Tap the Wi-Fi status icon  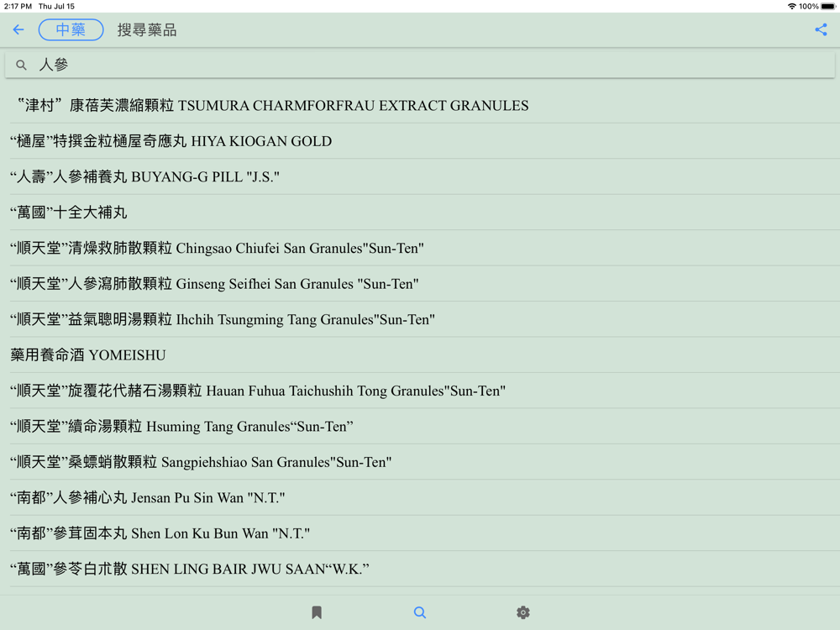[x=791, y=7]
